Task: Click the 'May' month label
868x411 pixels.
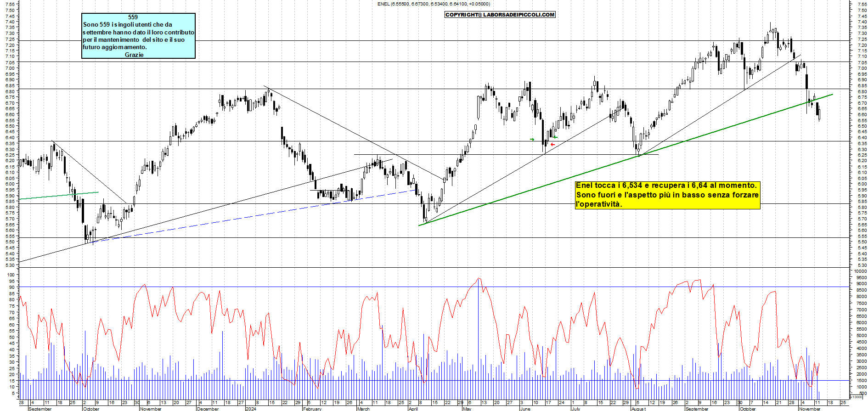Action: tap(467, 409)
